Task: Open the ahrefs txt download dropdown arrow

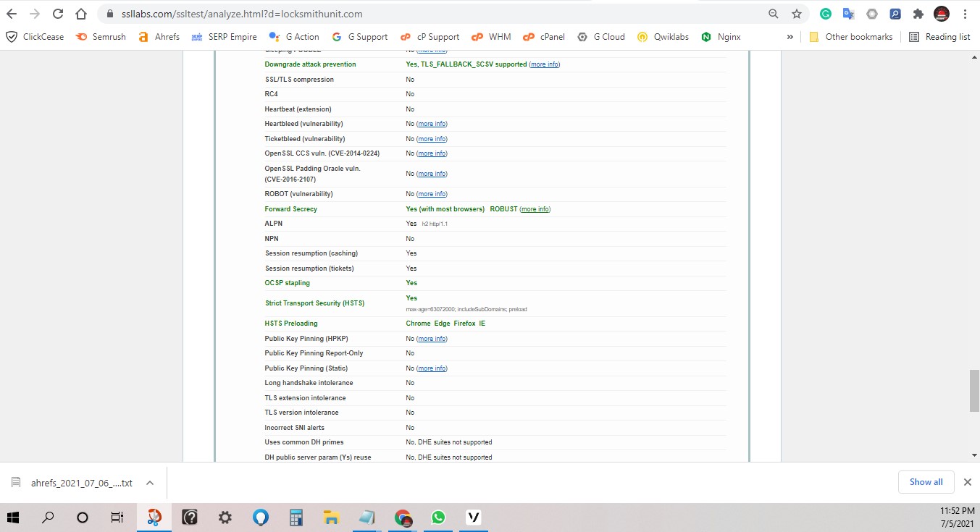Action: click(149, 482)
